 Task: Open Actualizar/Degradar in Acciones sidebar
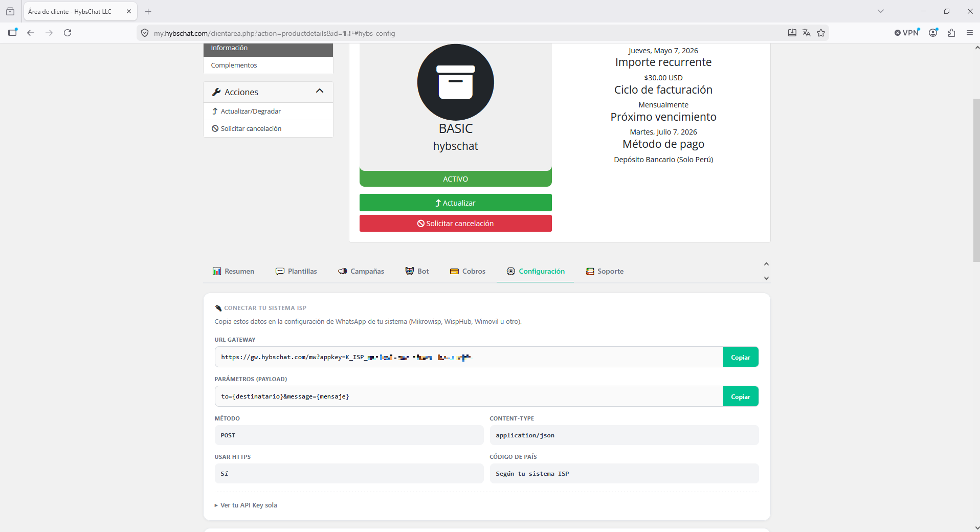(268, 111)
